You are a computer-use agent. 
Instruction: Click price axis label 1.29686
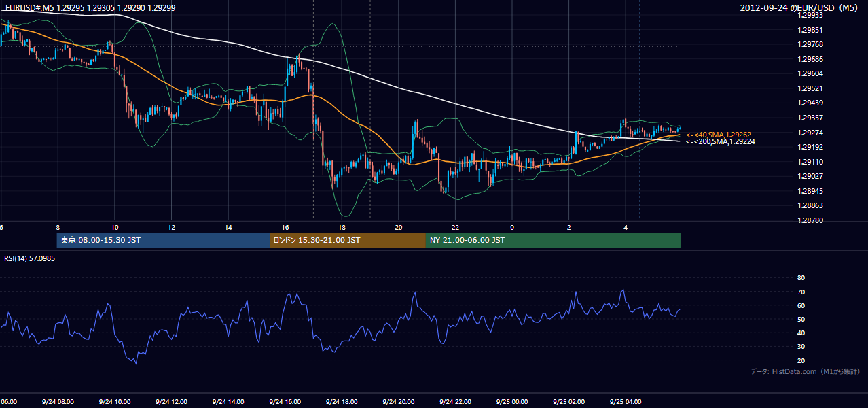coord(810,59)
